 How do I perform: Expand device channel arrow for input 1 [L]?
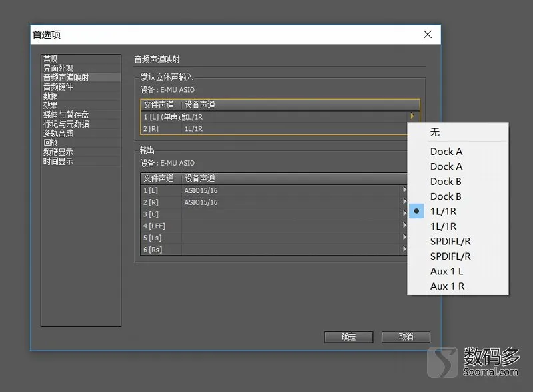(x=412, y=116)
